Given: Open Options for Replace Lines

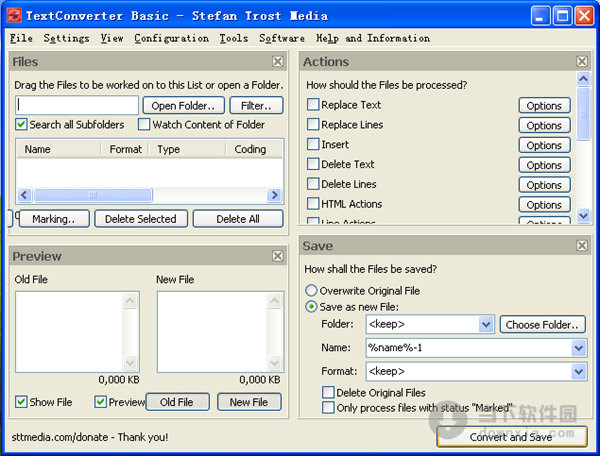Looking at the screenshot, I should (544, 125).
